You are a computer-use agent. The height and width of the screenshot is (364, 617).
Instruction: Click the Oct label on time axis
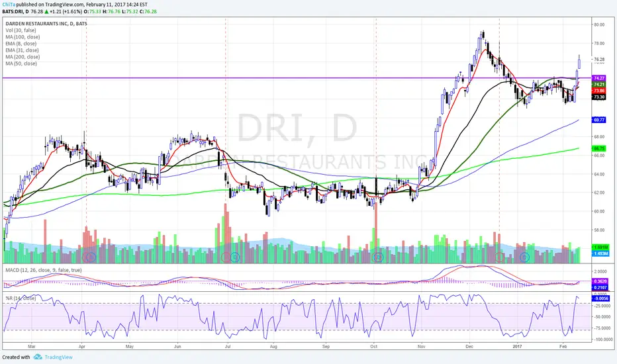point(374,347)
